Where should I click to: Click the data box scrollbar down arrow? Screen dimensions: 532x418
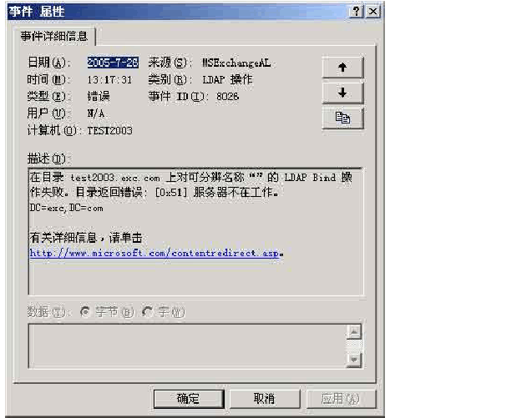[x=354, y=360]
